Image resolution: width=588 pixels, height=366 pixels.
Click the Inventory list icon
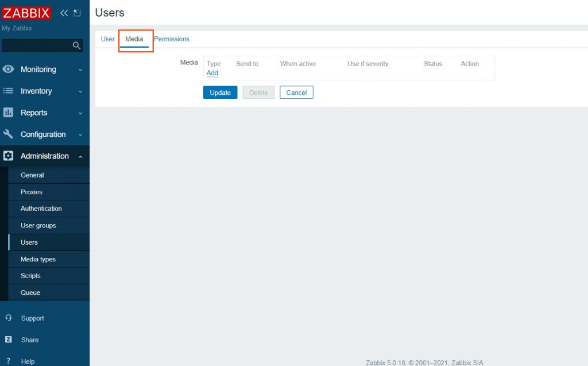click(8, 91)
